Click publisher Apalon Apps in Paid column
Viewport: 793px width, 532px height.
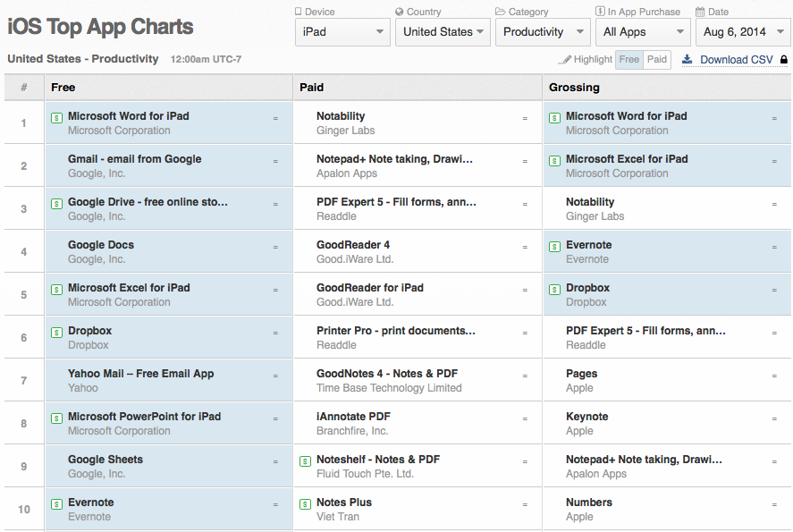tap(346, 173)
